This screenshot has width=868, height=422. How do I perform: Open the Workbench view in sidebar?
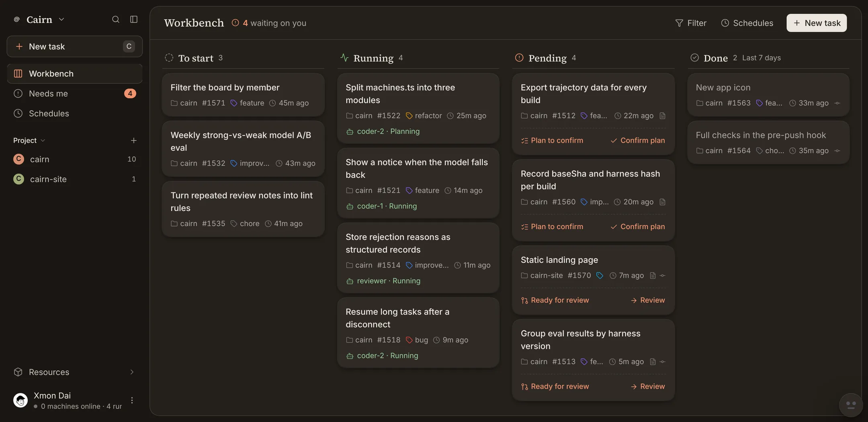(x=75, y=74)
